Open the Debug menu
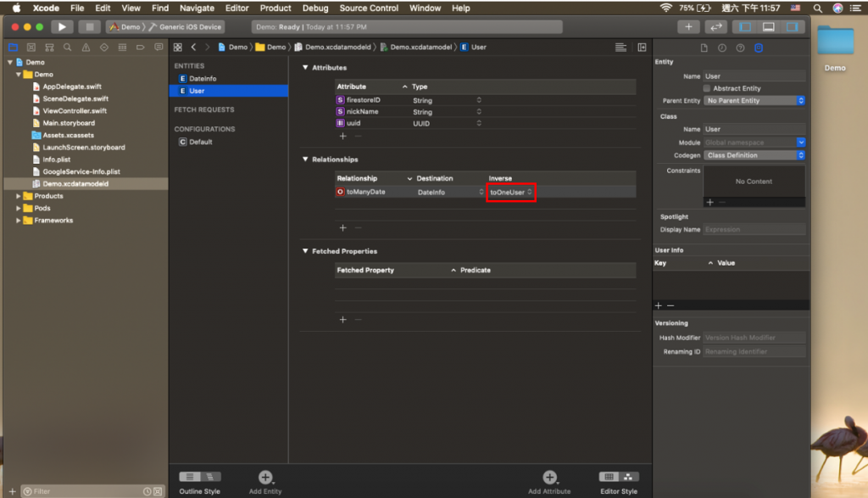 pos(315,8)
